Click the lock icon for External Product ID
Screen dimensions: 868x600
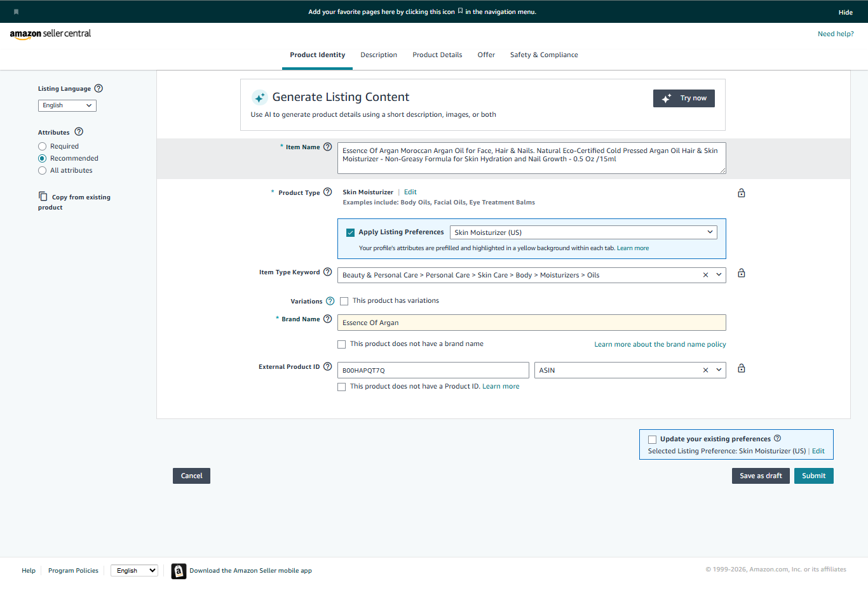point(742,368)
